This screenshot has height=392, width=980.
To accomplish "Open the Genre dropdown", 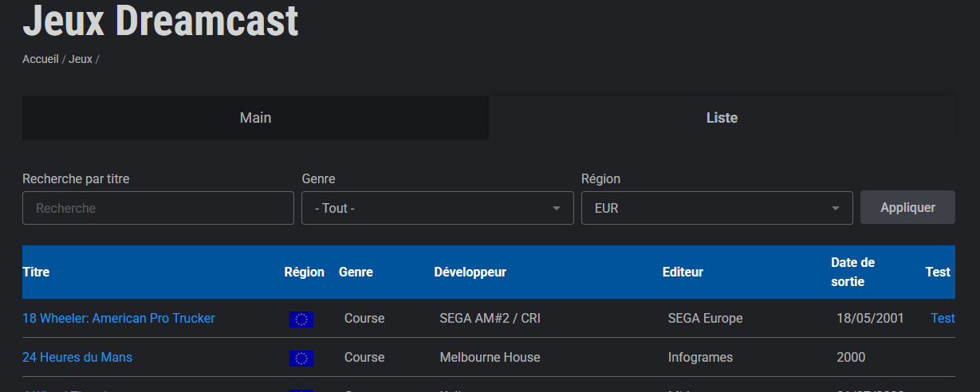I will click(438, 208).
